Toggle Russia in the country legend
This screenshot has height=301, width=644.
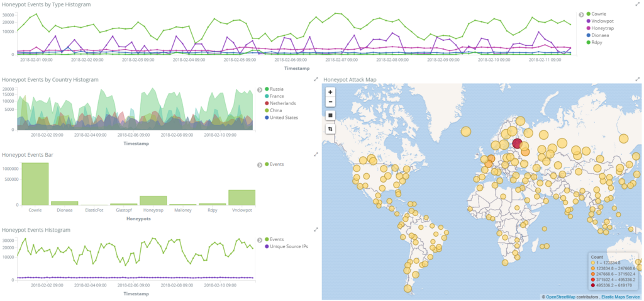pos(274,89)
